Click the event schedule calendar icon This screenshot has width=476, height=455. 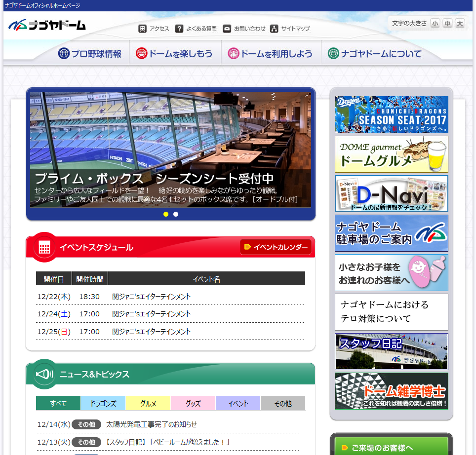click(44, 248)
